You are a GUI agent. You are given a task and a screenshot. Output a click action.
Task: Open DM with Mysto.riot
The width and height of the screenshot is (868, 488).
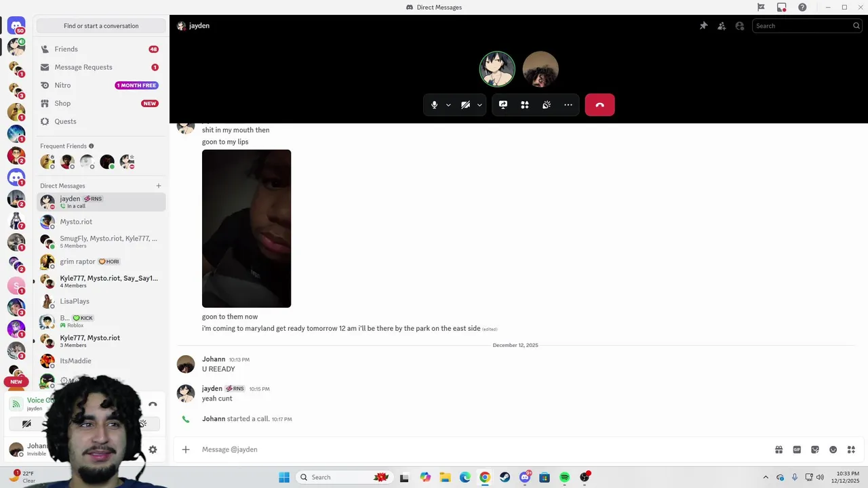[101, 222]
